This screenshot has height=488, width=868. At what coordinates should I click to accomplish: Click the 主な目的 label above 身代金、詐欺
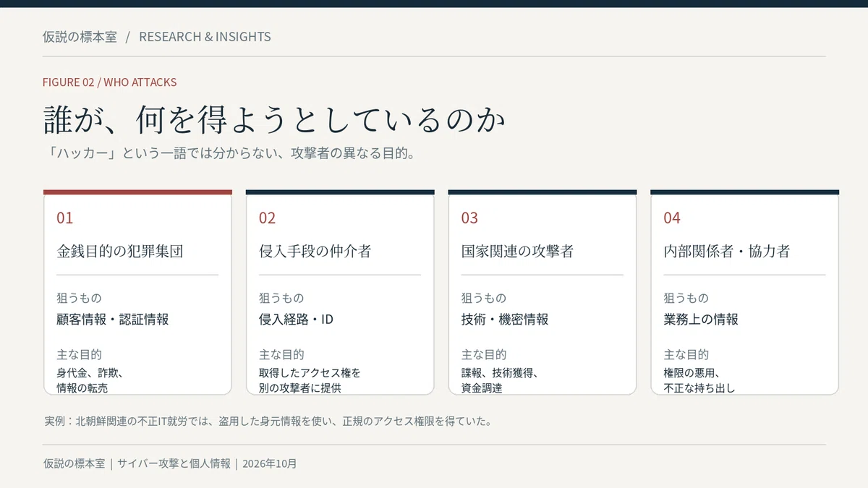[x=79, y=355]
